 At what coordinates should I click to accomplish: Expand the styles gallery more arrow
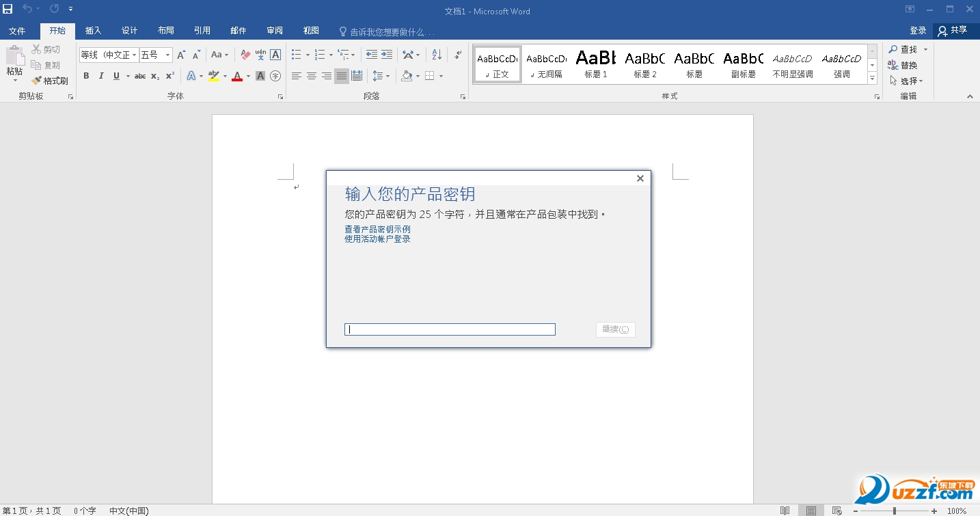tap(872, 79)
